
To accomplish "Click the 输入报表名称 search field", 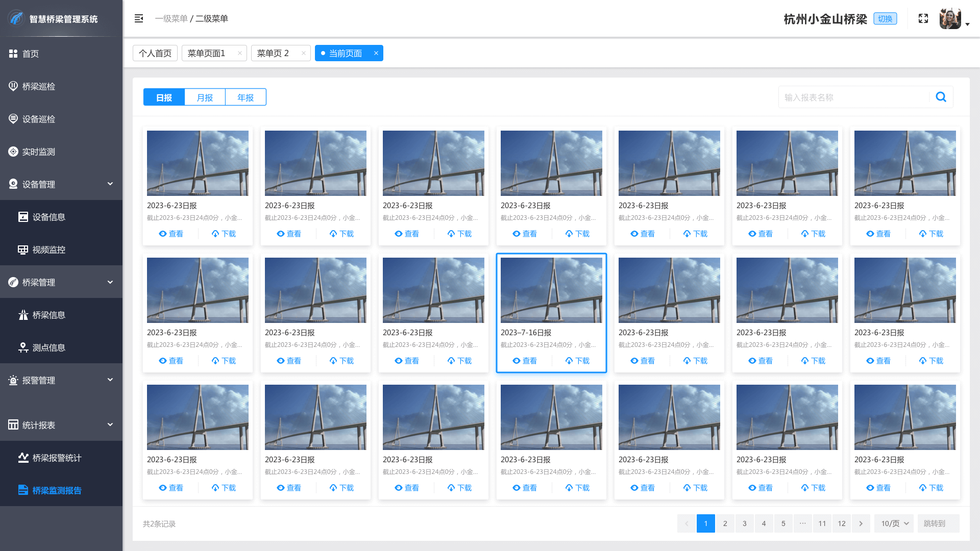I will click(852, 97).
